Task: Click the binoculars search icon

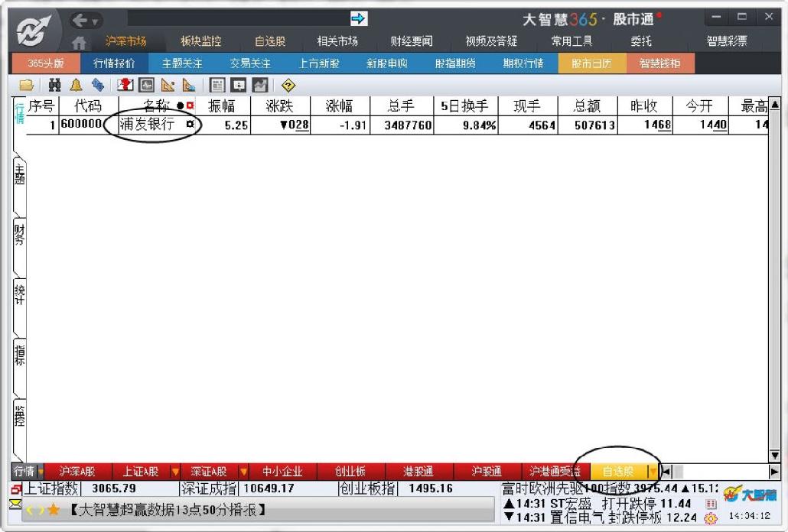Action: coord(54,86)
